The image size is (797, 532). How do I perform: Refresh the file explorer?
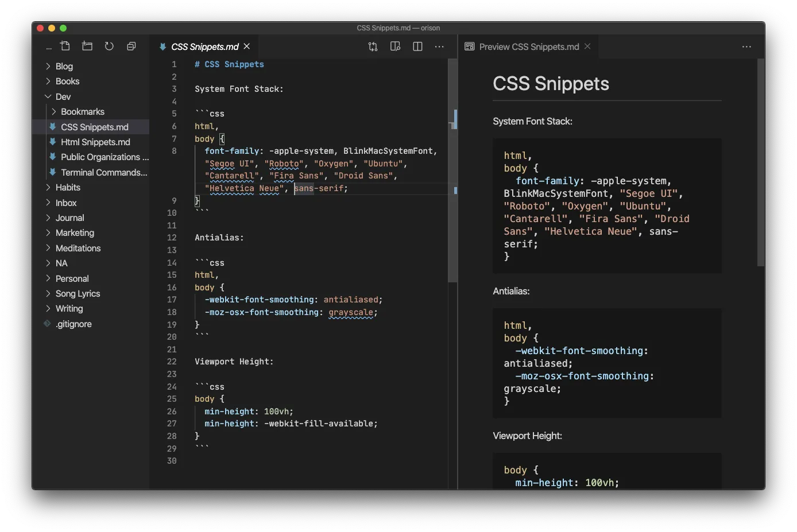[109, 46]
